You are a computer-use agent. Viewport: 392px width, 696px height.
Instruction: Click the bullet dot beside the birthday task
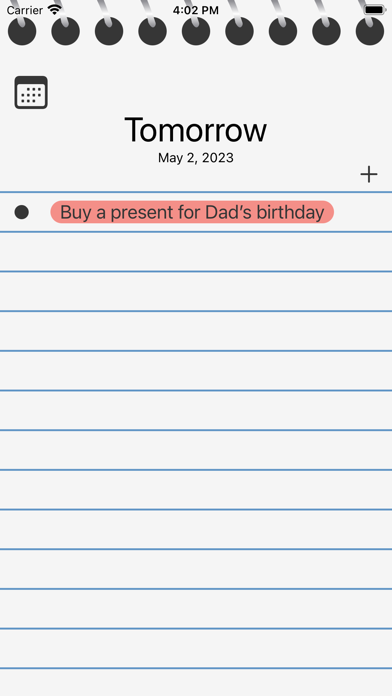coord(22,212)
